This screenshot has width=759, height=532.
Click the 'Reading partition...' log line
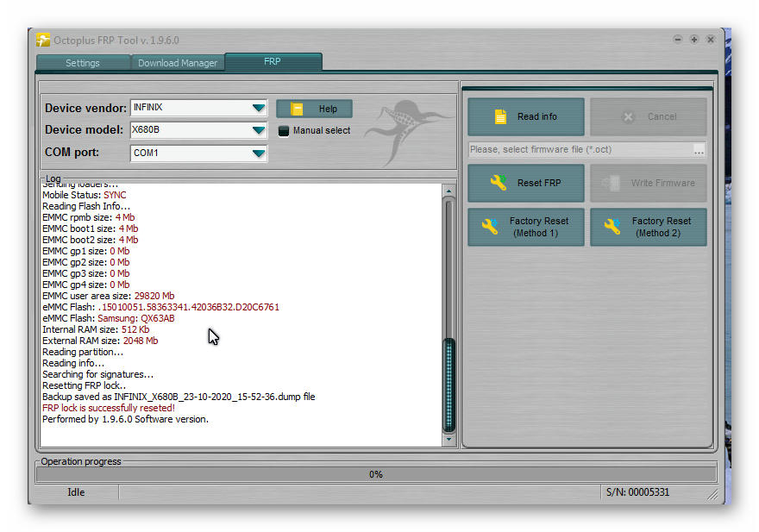[x=83, y=352]
